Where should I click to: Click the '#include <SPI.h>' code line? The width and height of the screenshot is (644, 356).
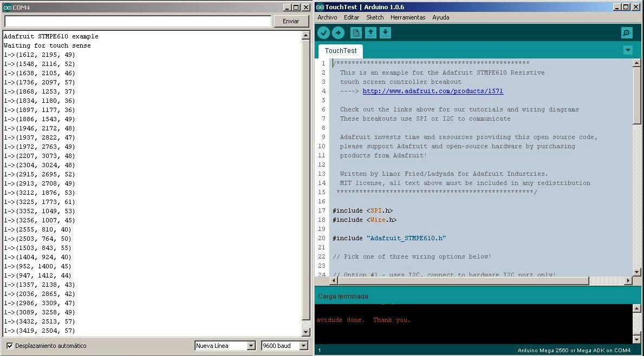(363, 210)
